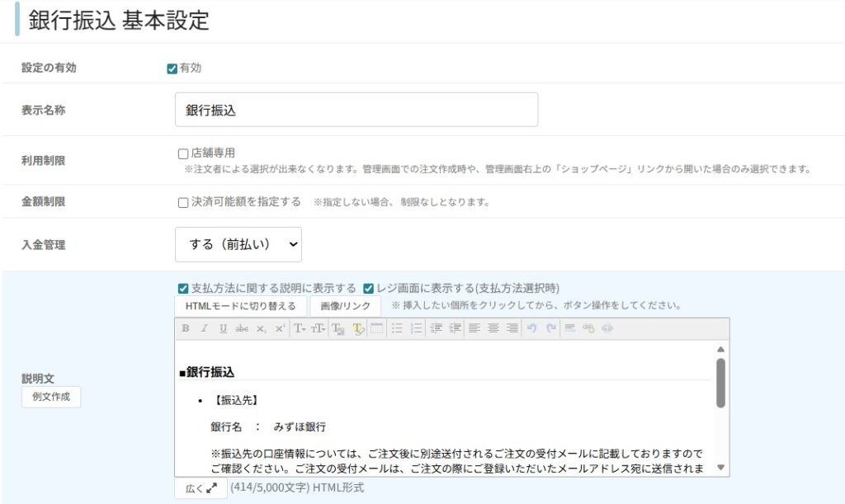Open the font size dropdown in the toolbar

point(318,328)
